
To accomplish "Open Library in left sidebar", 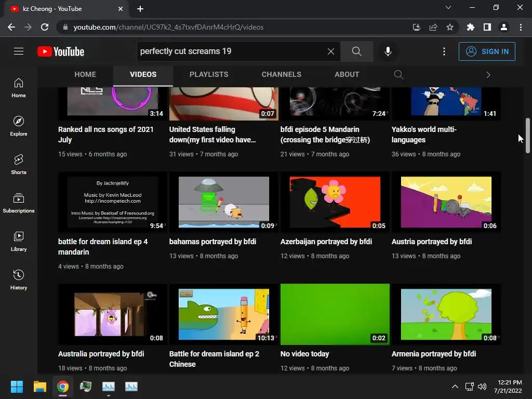I will click(19, 241).
